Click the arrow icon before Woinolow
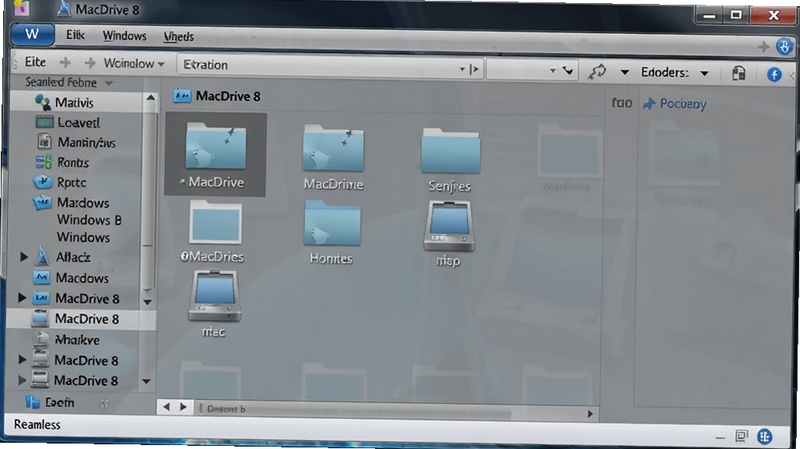The width and height of the screenshot is (800, 449). pos(90,63)
